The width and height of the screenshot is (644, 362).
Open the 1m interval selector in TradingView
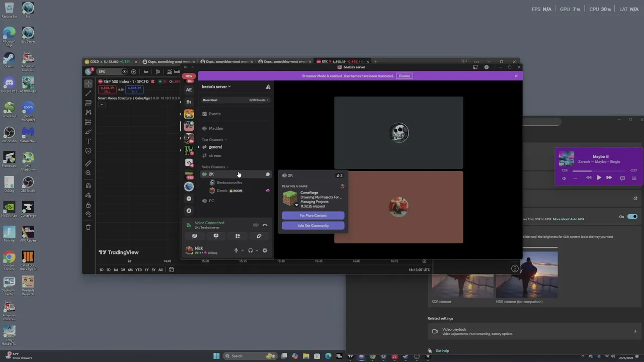146,71
